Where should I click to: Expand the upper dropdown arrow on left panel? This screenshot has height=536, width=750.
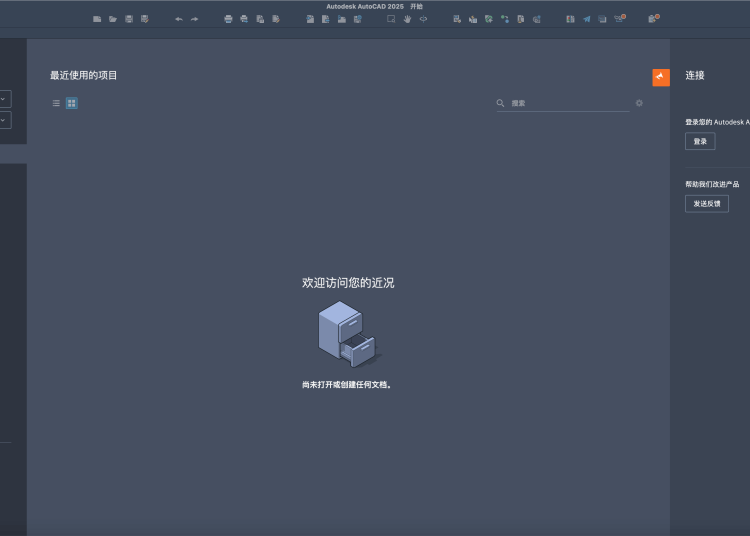pyautogui.click(x=4, y=99)
